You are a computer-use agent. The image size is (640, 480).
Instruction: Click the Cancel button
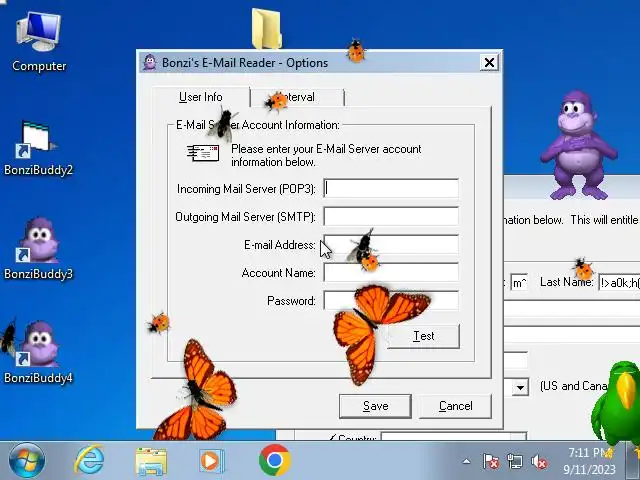[x=456, y=406]
